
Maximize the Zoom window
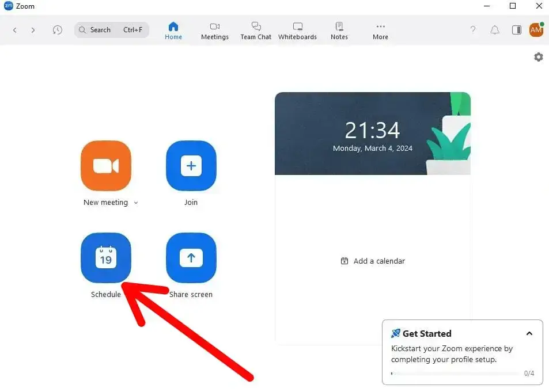point(513,6)
